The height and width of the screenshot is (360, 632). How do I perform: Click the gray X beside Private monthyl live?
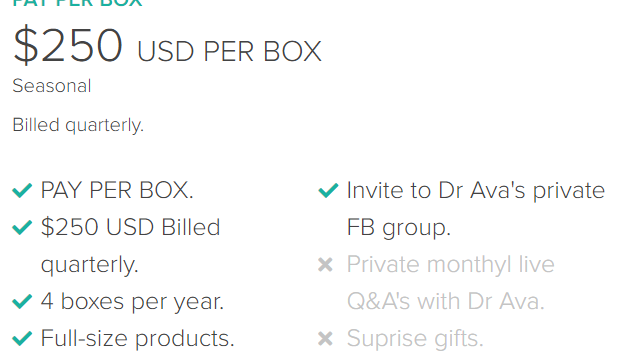click(325, 265)
